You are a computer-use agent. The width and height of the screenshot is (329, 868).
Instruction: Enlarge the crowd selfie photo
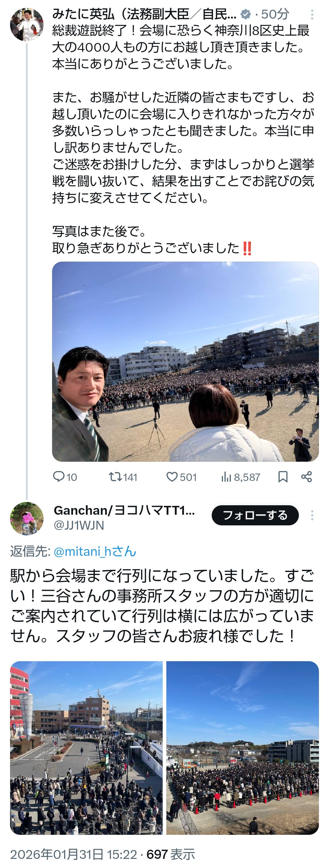coord(186,362)
